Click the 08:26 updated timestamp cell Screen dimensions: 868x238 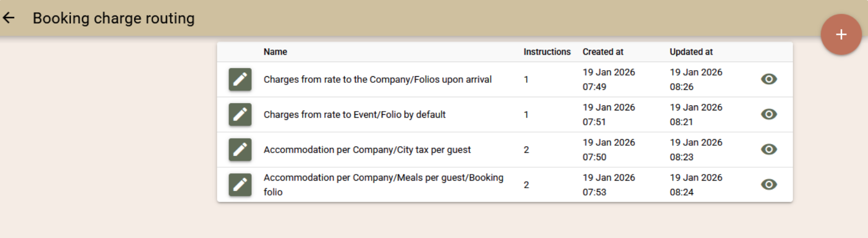(x=696, y=80)
